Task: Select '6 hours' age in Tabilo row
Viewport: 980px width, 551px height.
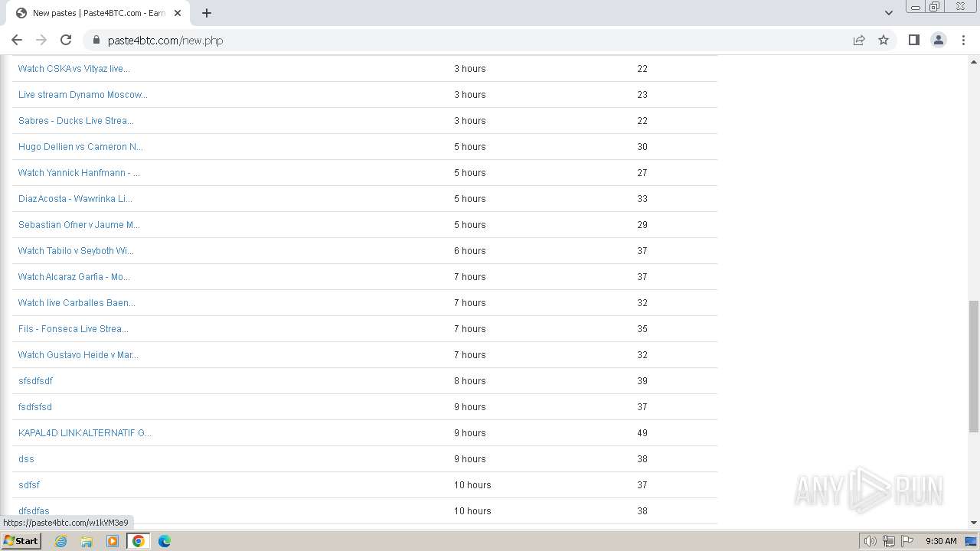Action: [x=470, y=251]
